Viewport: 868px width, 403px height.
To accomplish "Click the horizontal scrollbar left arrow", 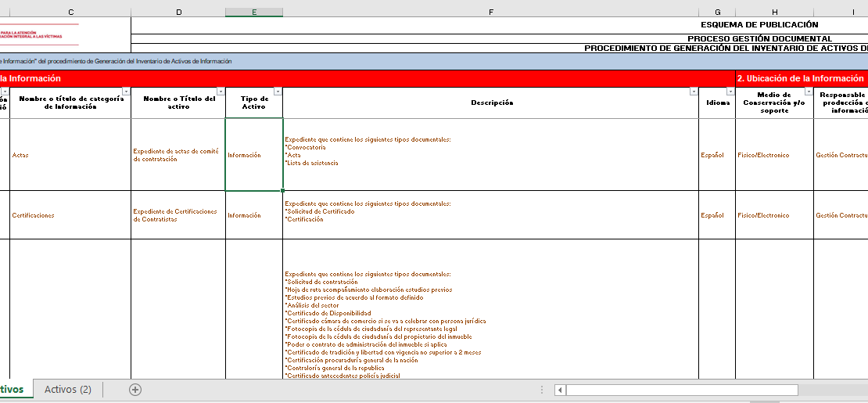I will [560, 390].
